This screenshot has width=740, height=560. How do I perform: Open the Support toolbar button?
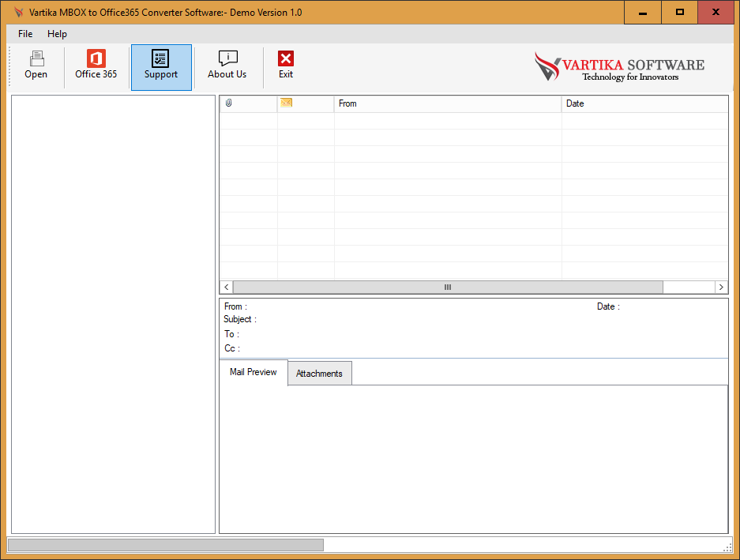pyautogui.click(x=161, y=67)
